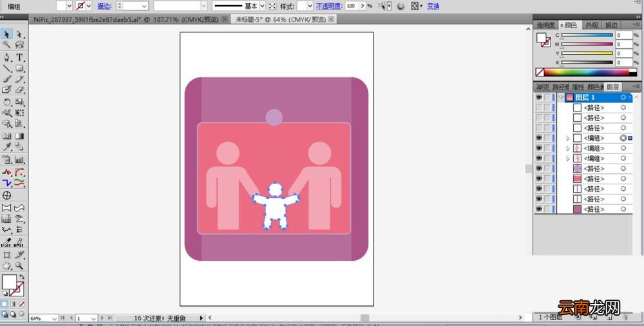Expand the second pink figure 编组 sublayer
The width and height of the screenshot is (644, 326).
pyautogui.click(x=569, y=158)
